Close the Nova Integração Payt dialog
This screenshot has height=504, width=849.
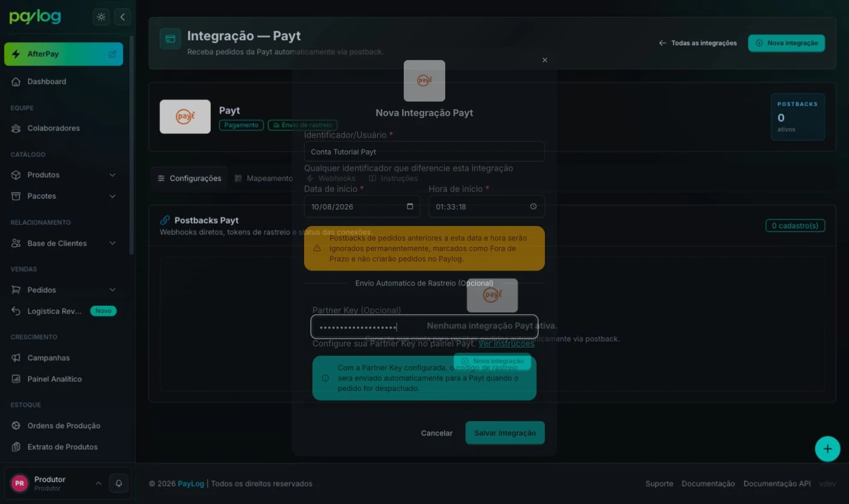[545, 60]
